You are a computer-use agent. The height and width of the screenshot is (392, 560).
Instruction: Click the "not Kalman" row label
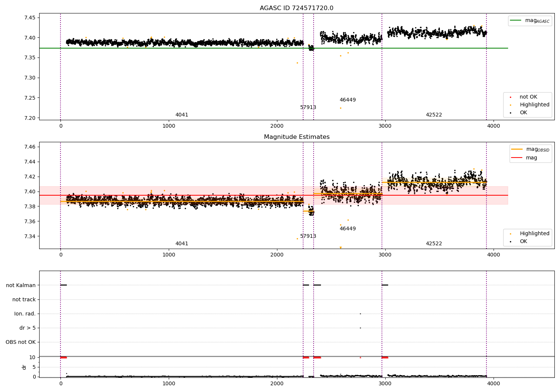tap(21, 285)
